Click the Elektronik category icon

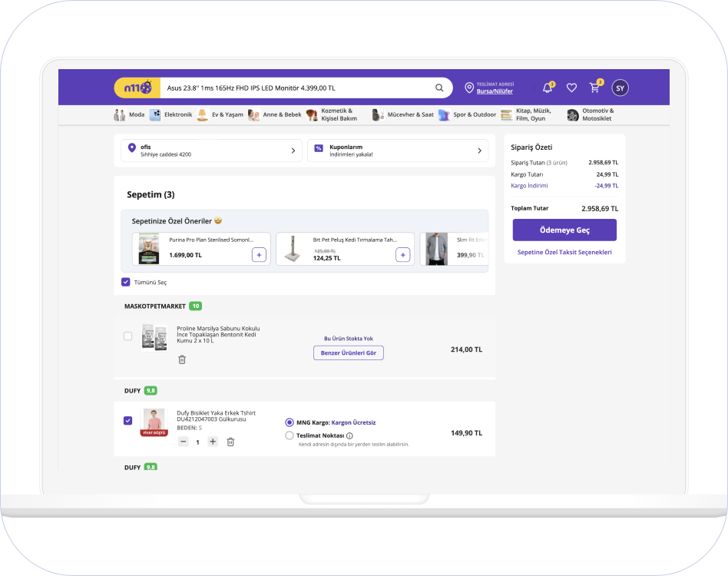155,114
